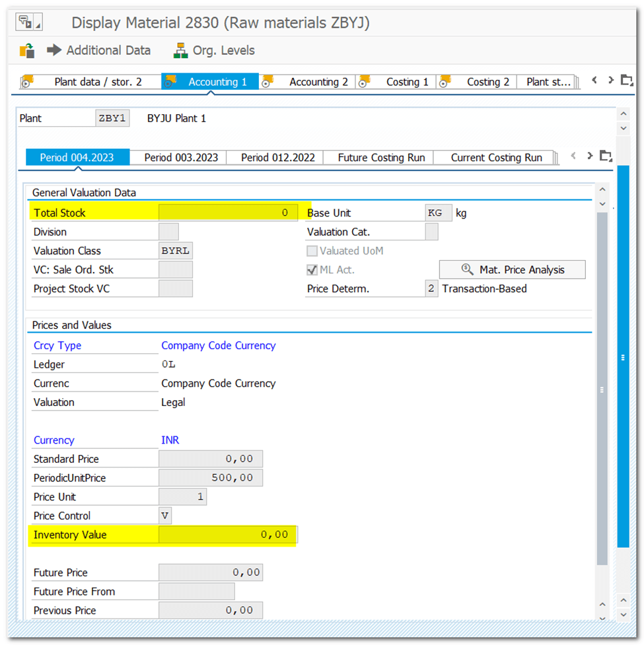Toggle the ML Act. checkbox
This screenshot has width=644, height=645.
coord(312,270)
